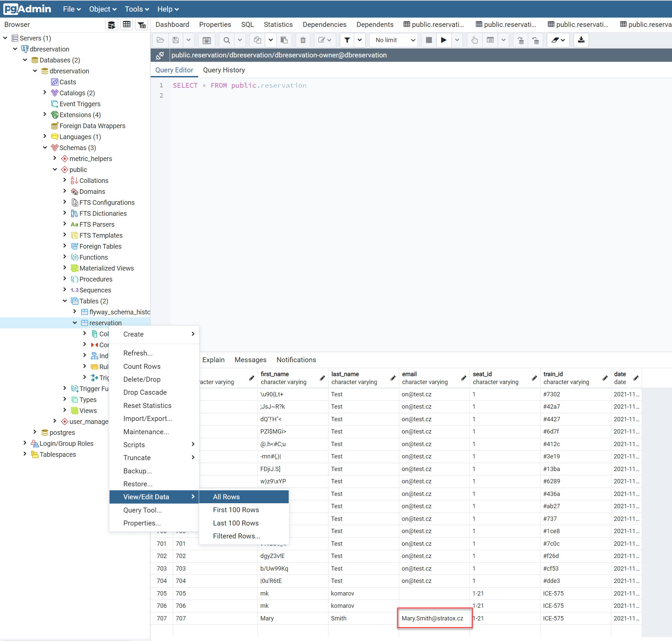Open the Edit pencil dropdown

tap(325, 40)
